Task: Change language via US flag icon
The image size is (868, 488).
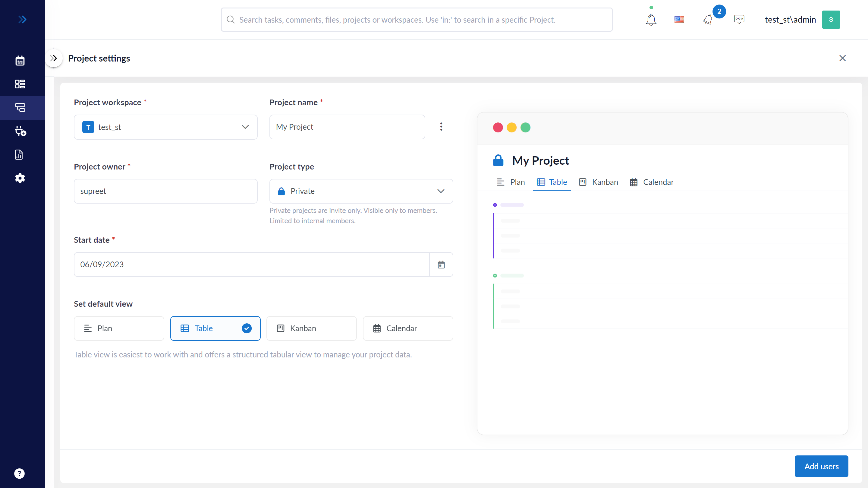Action: [x=679, y=20]
